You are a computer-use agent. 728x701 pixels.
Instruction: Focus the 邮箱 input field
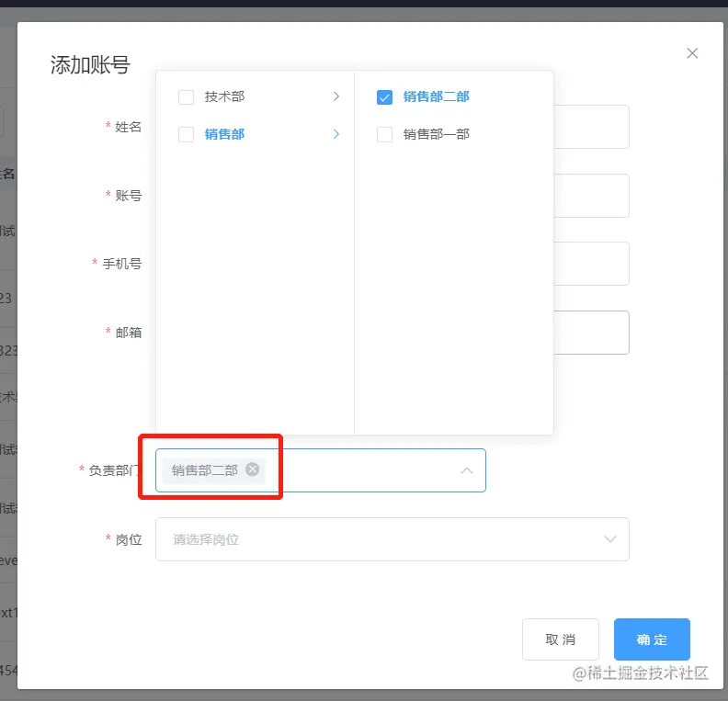coord(591,333)
